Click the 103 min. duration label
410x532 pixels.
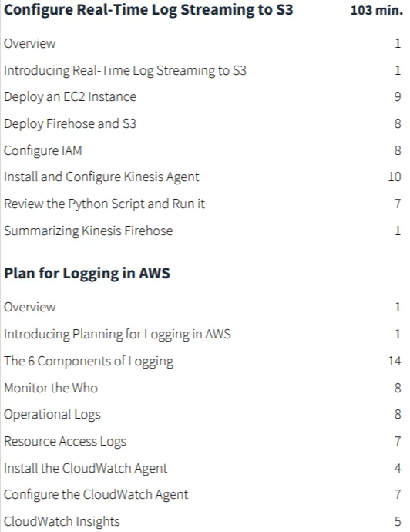[x=376, y=10]
